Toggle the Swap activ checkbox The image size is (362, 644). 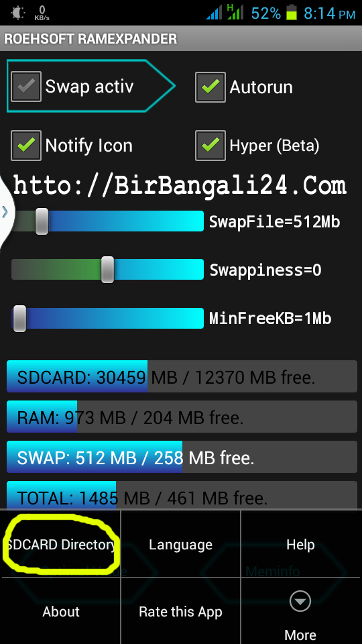tap(26, 87)
